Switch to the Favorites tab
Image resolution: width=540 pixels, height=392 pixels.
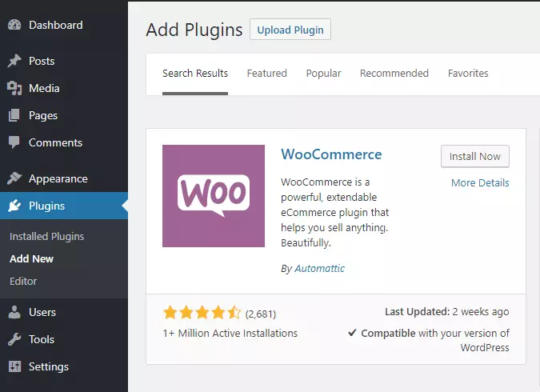(x=468, y=74)
